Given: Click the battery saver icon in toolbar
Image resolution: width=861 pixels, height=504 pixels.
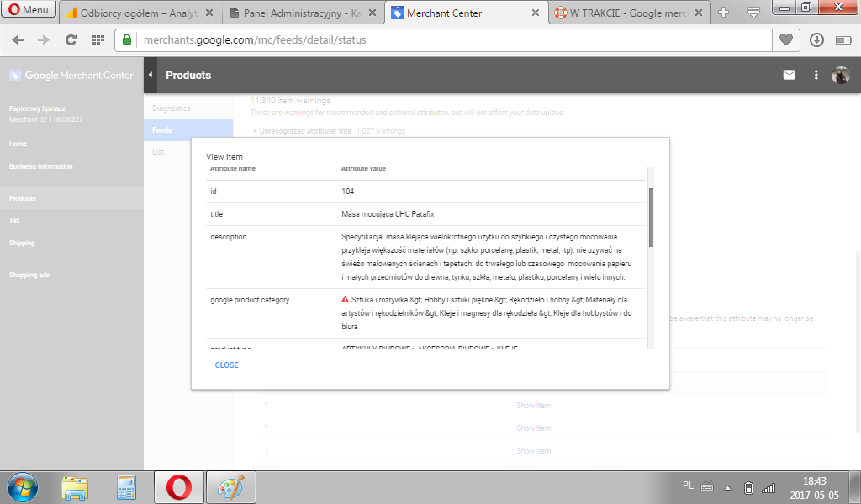Looking at the screenshot, I should pyautogui.click(x=843, y=40).
